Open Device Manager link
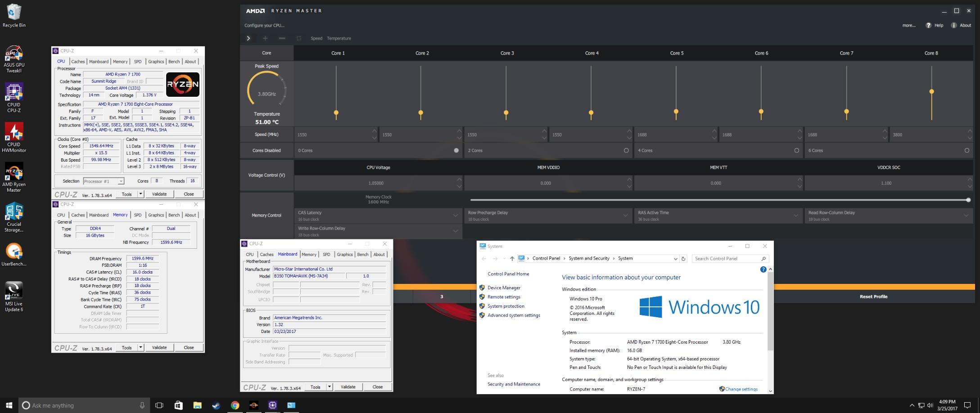The width and height of the screenshot is (980, 413). [x=504, y=288]
